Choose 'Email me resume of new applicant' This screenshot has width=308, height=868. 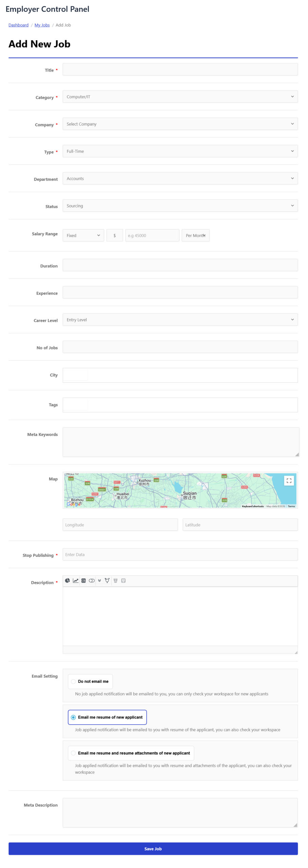(73, 717)
